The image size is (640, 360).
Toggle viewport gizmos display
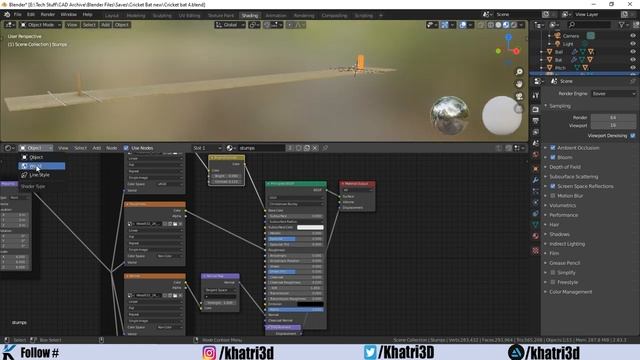[x=444, y=25]
